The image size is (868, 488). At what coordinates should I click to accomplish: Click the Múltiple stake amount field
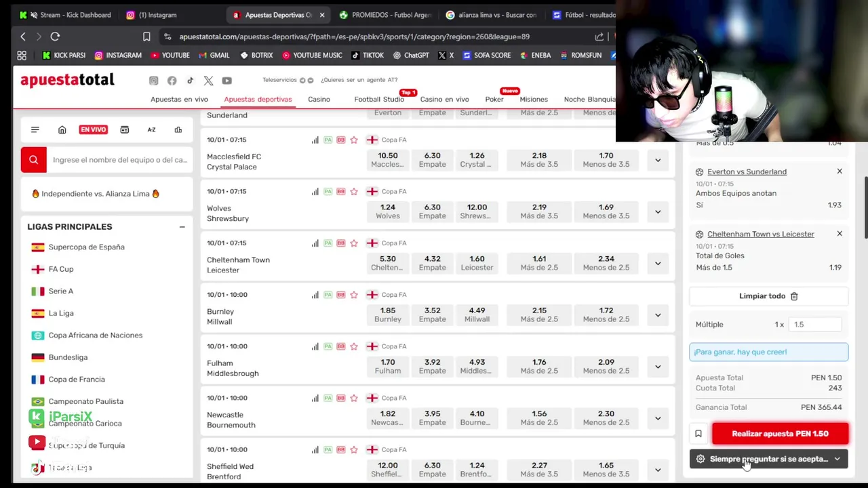tap(816, 325)
